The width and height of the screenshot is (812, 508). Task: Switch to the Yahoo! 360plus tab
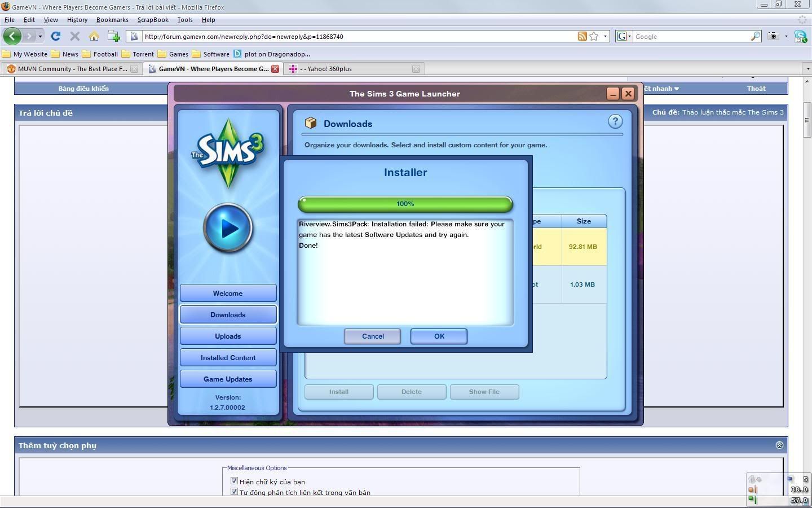[x=355, y=69]
